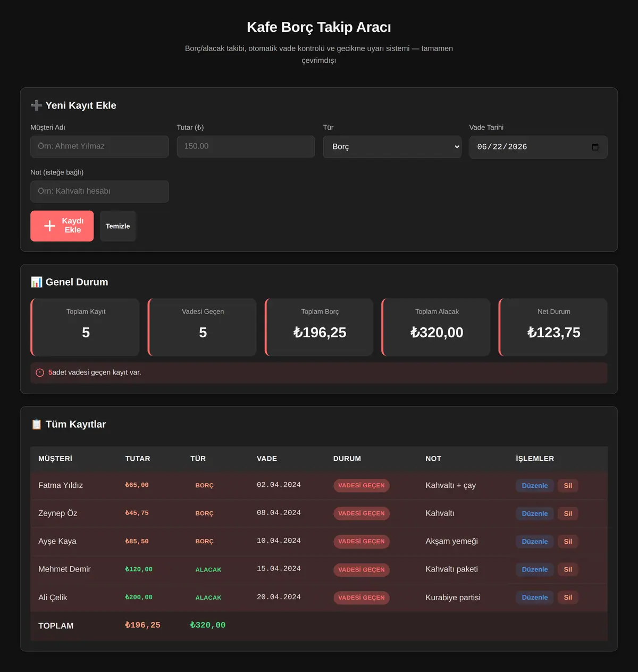Click the plus emoji beside Yeni Kayıt Ekle

click(x=36, y=105)
